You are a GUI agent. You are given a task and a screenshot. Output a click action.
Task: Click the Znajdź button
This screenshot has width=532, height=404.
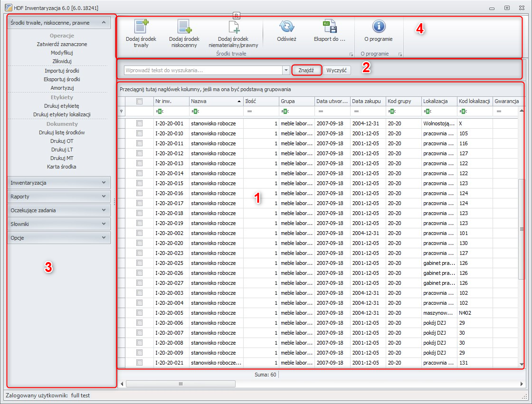click(x=306, y=70)
